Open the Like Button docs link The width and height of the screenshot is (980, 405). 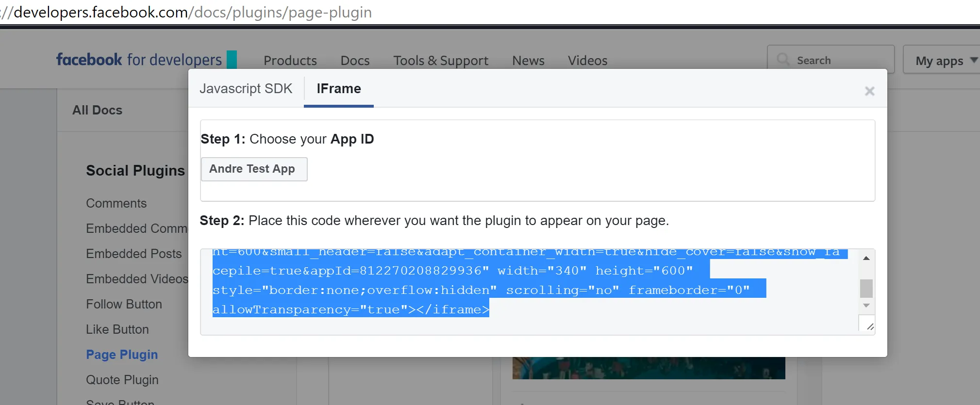117,329
